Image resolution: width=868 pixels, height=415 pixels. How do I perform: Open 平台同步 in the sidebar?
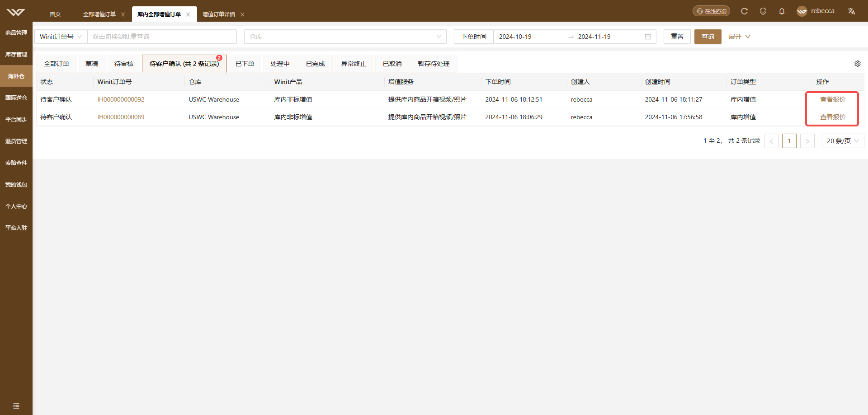click(x=16, y=120)
